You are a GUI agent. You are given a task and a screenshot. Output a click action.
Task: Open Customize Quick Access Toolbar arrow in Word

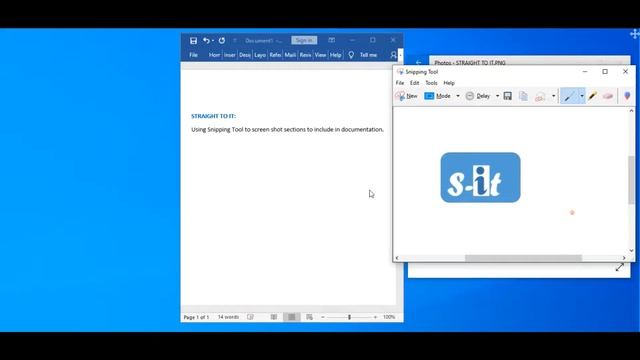235,40
